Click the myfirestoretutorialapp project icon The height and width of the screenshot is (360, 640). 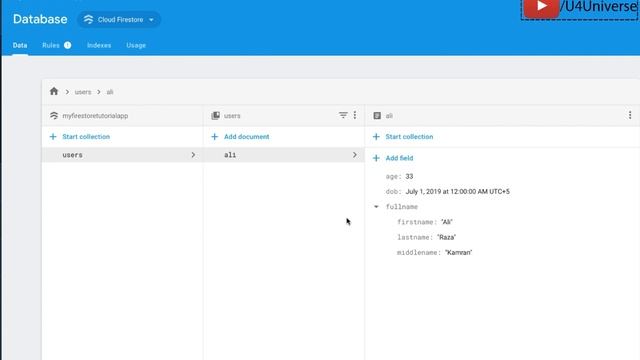[x=54, y=116]
